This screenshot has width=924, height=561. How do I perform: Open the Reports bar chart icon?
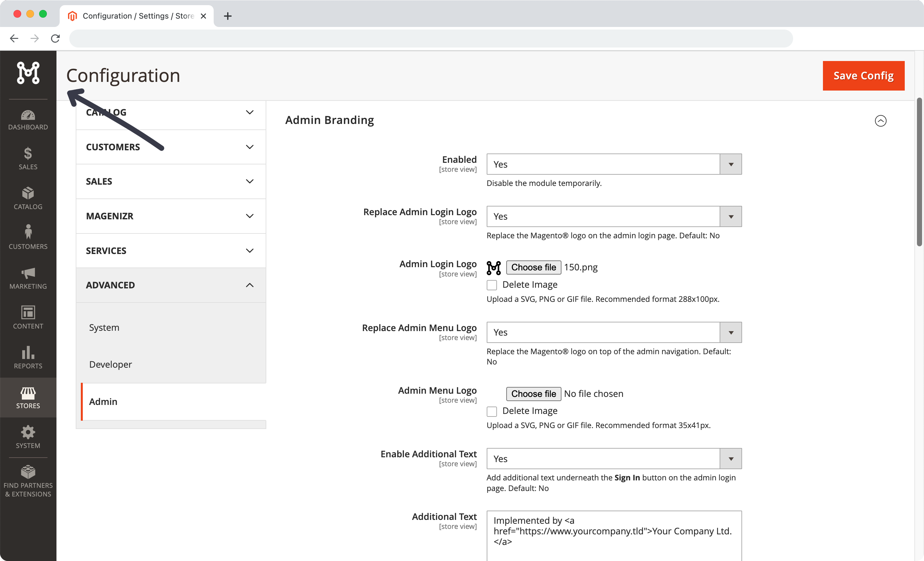click(x=28, y=357)
